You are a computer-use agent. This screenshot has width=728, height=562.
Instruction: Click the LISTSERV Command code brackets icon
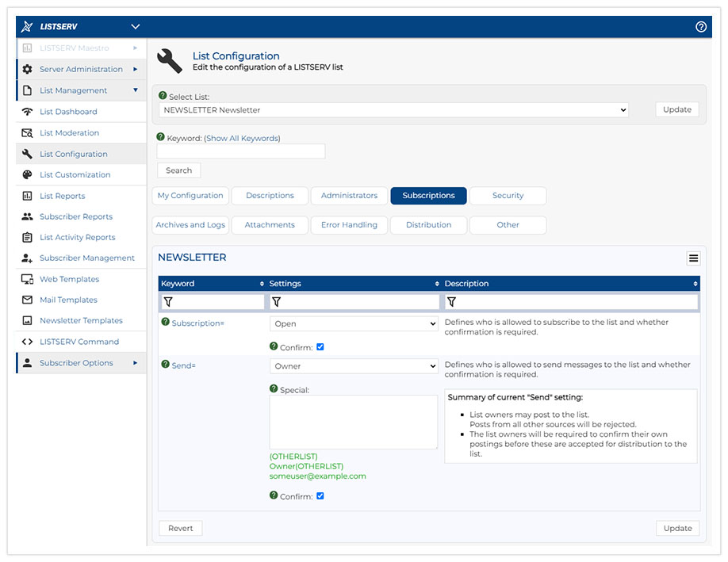point(28,342)
